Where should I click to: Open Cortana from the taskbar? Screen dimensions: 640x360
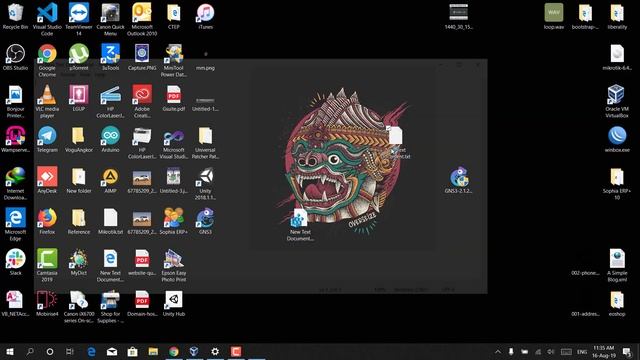(50, 351)
